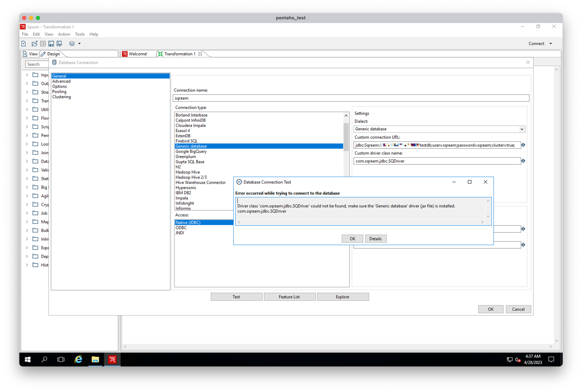Cancel the Database Connection dialog
Image resolution: width=582 pixels, height=392 pixels.
[518, 309]
